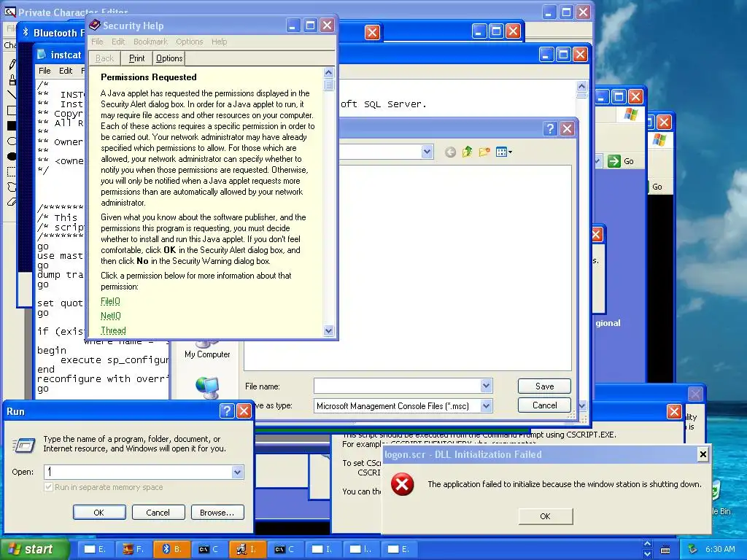Viewport: 747px width, 560px height.
Task: Click taskbar scroll down arrow
Action: pos(647,554)
